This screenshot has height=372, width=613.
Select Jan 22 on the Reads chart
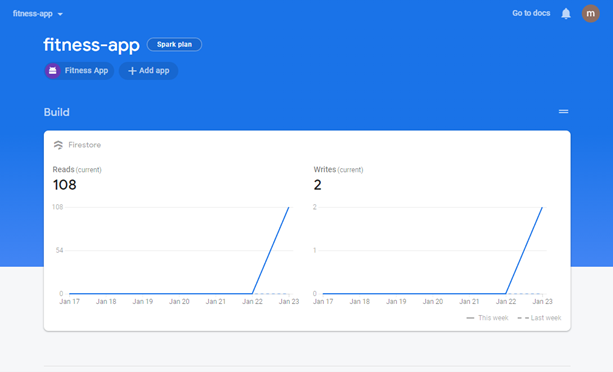252,301
